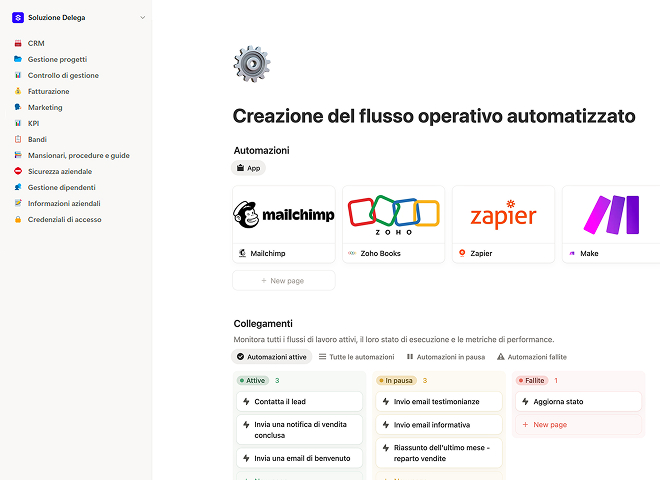The width and height of the screenshot is (660, 480).
Task: Click the Automazioni section heading
Action: click(x=261, y=150)
